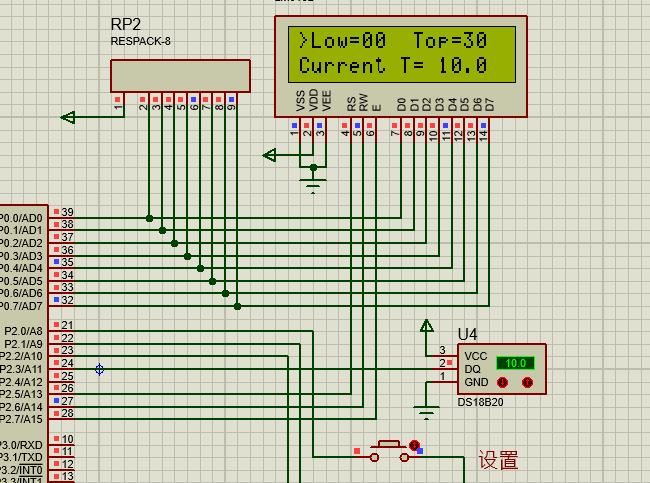Select the U4 reference label
650x483 pixels.
467,334
